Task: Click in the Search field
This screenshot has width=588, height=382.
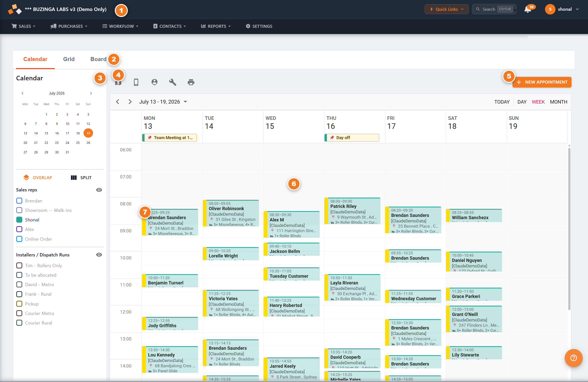Action: pos(494,9)
